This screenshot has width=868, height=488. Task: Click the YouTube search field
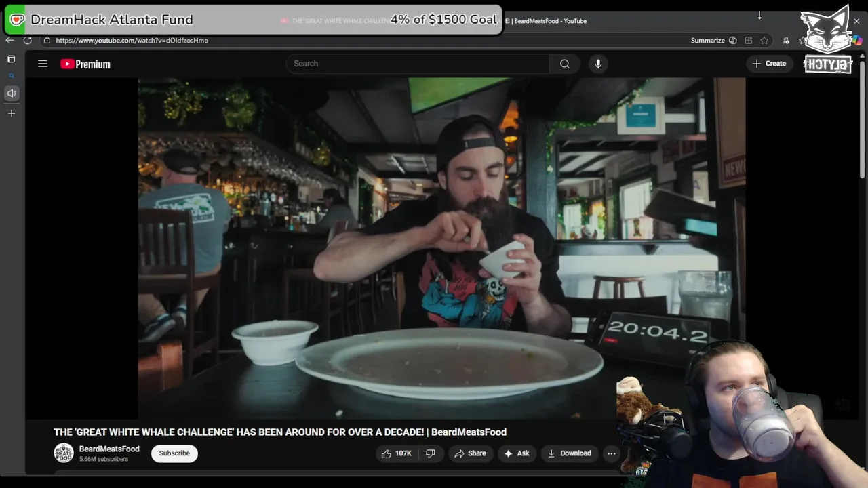[417, 64]
